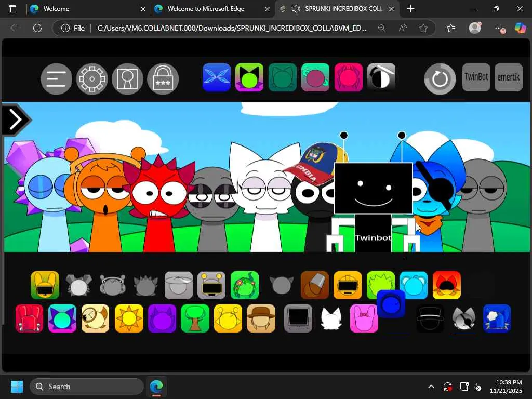Screen dimensions: 532x399
Task: Pick the green flower vine icon
Action: (x=245, y=285)
